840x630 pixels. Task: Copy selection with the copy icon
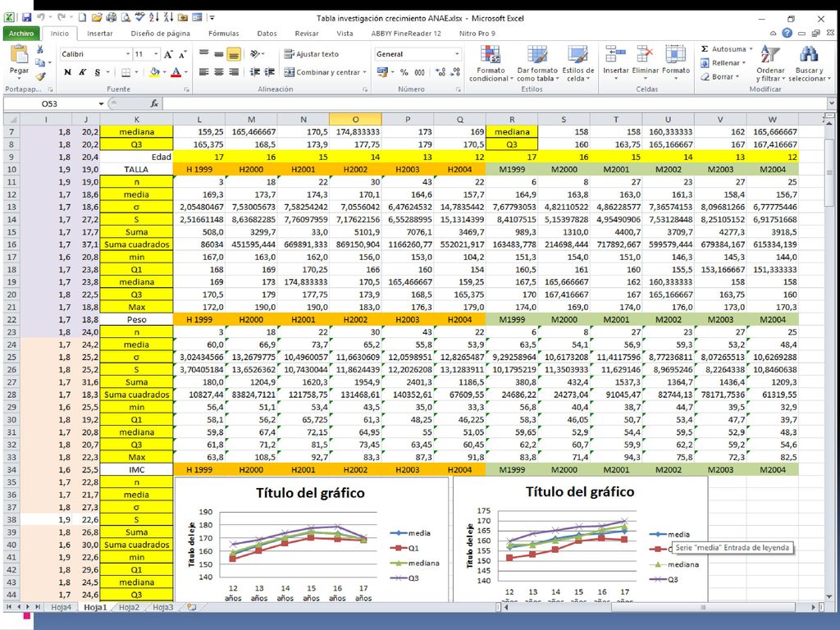pyautogui.click(x=39, y=63)
